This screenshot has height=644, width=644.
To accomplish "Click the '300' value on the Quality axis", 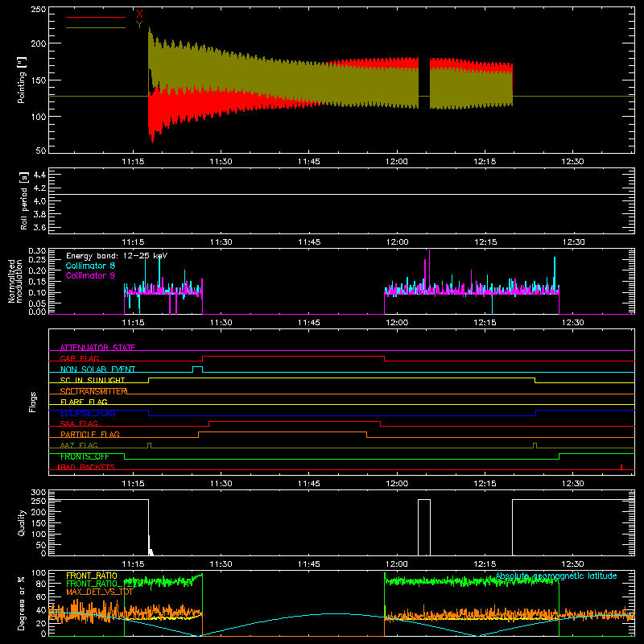I will [38, 493].
